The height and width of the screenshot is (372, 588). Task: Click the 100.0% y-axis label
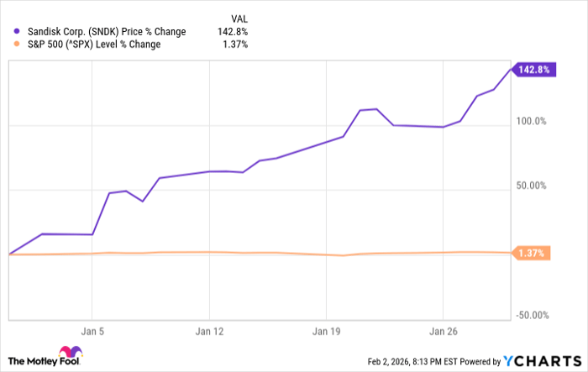pyautogui.click(x=531, y=122)
